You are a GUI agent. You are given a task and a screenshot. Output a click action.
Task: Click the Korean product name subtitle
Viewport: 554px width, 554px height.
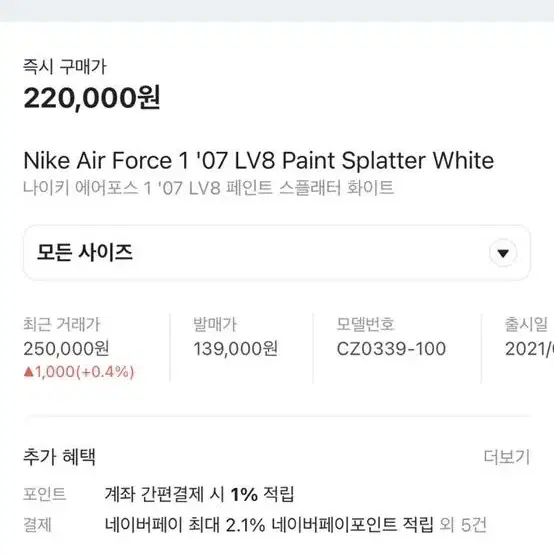(208, 188)
